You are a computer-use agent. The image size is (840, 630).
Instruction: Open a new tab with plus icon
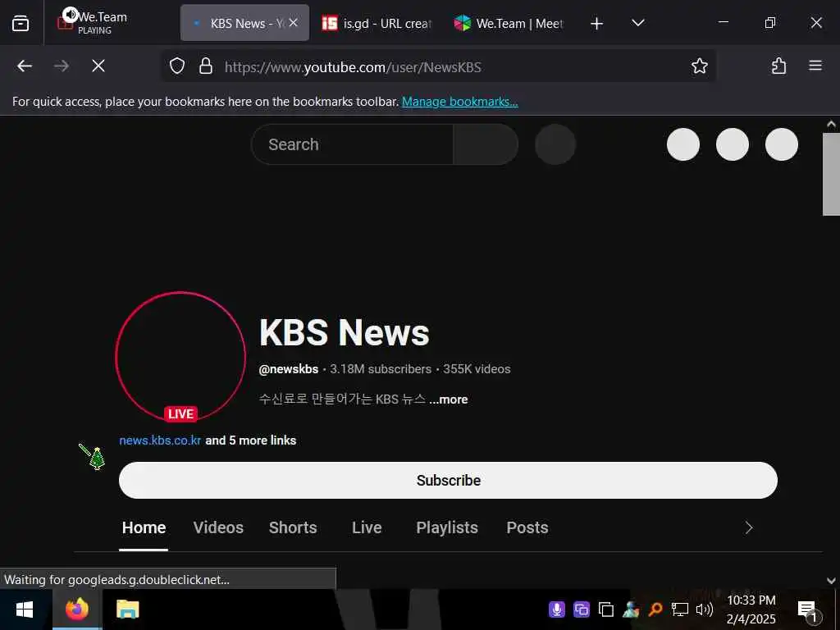click(596, 23)
